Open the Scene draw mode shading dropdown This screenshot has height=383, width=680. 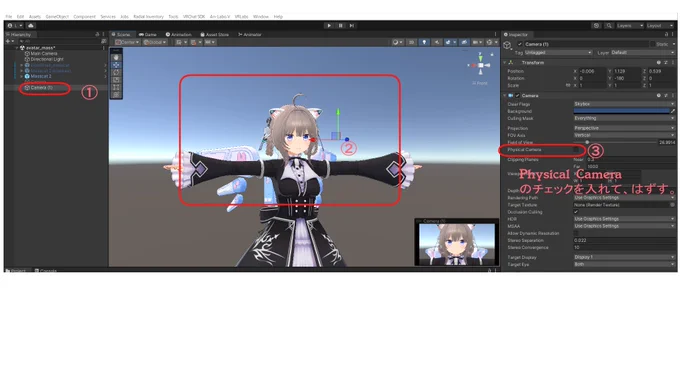[397, 42]
